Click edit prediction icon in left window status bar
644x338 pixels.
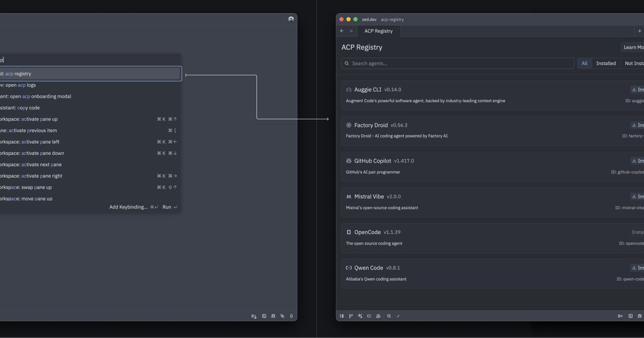(254, 316)
